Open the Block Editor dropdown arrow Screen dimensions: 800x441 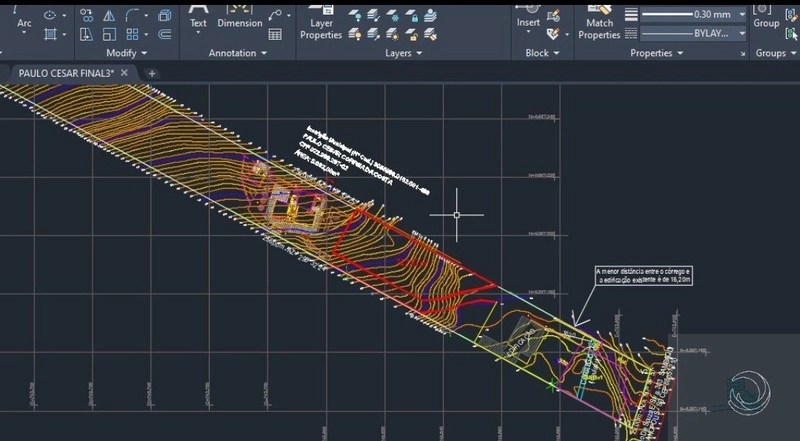click(x=567, y=35)
